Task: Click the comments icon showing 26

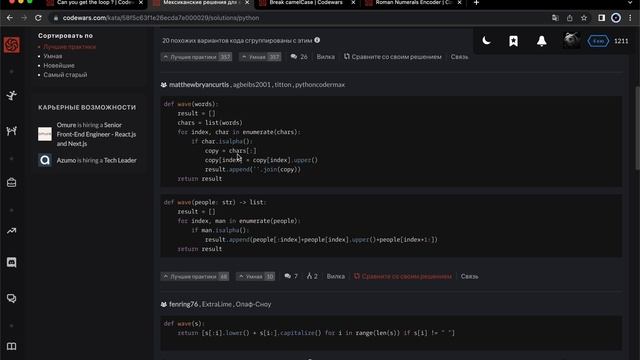Action: click(x=293, y=57)
